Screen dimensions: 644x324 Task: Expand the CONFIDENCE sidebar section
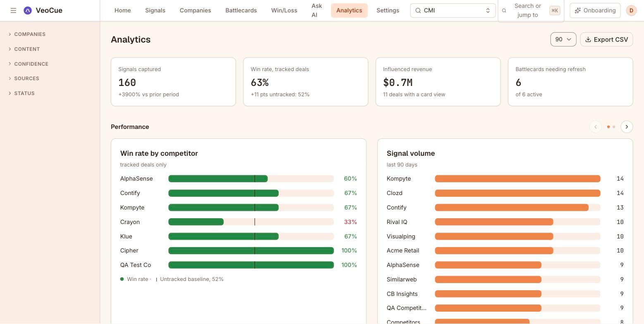point(28,64)
